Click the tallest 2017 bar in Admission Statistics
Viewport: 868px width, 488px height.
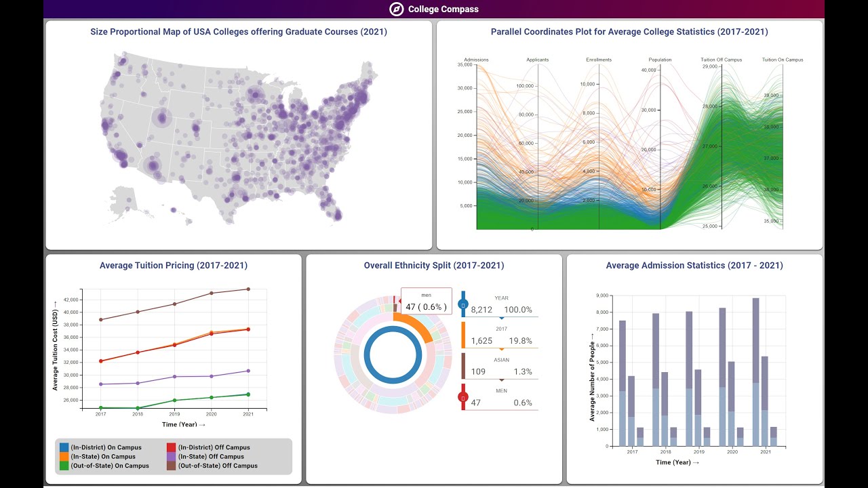pyautogui.click(x=623, y=383)
